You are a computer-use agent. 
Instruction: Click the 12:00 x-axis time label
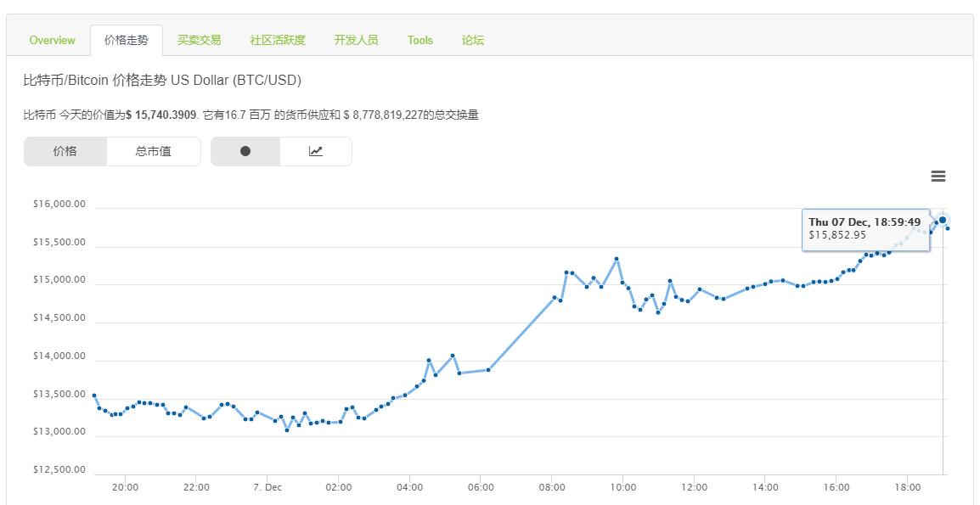coord(695,487)
